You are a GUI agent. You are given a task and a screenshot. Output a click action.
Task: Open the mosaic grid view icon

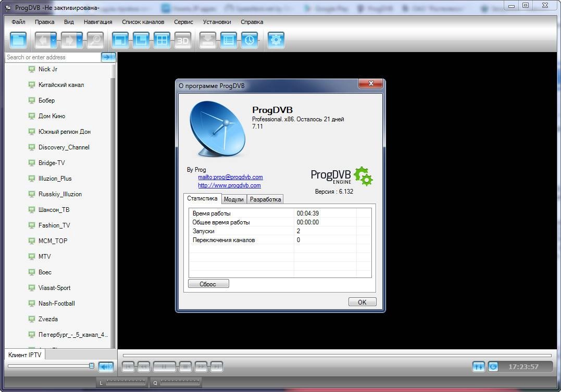[x=161, y=40]
